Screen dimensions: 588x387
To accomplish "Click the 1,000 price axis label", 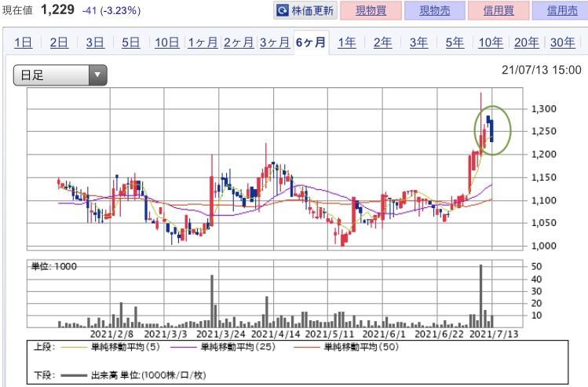I will [544, 246].
